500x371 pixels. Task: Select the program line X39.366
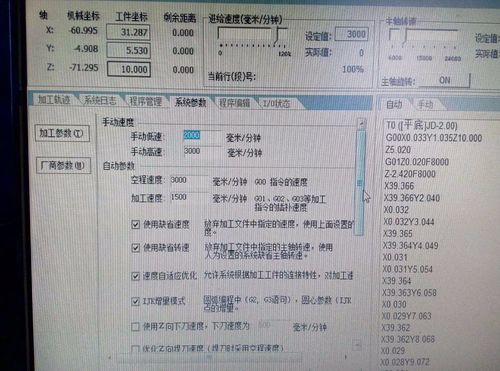click(399, 186)
